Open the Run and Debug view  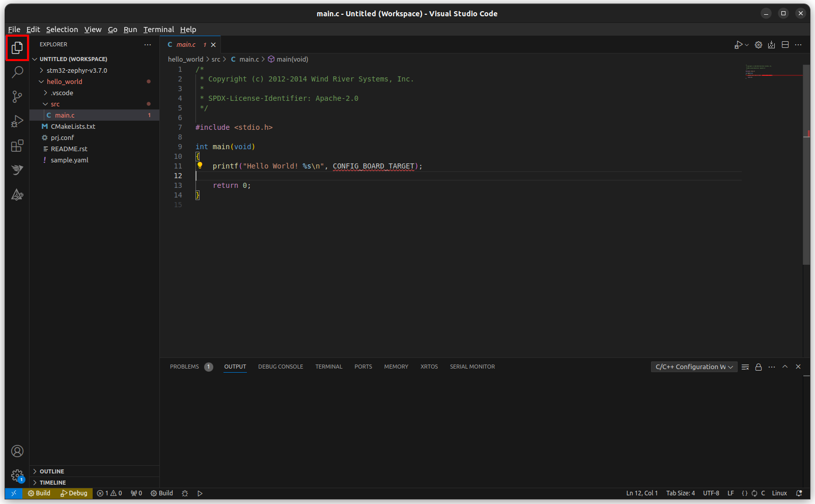click(x=17, y=121)
